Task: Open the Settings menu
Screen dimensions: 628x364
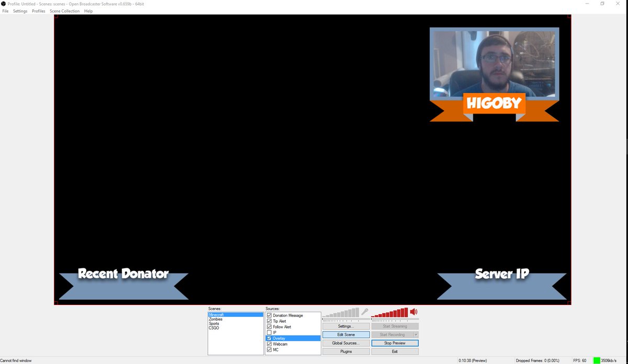Action: tap(20, 11)
